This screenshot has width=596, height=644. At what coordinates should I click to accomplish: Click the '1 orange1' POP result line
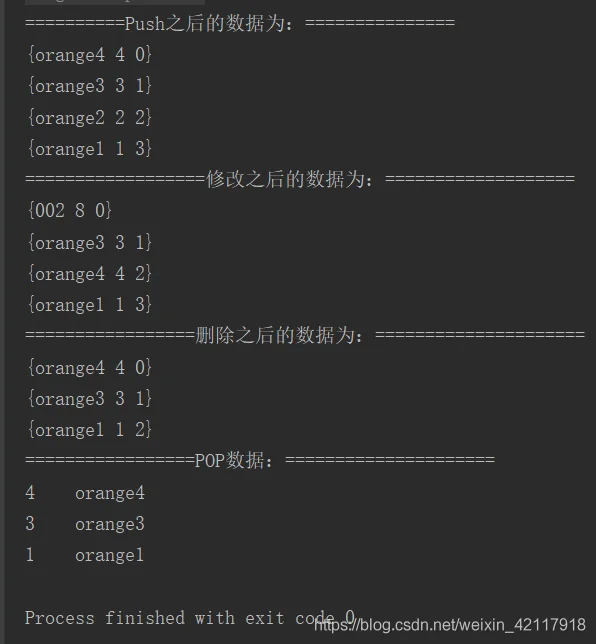(x=85, y=555)
